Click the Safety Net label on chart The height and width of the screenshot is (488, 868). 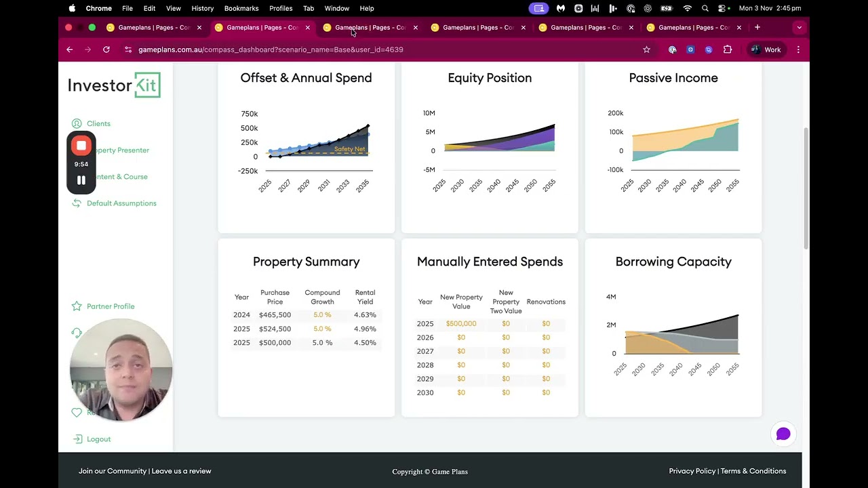pos(349,149)
